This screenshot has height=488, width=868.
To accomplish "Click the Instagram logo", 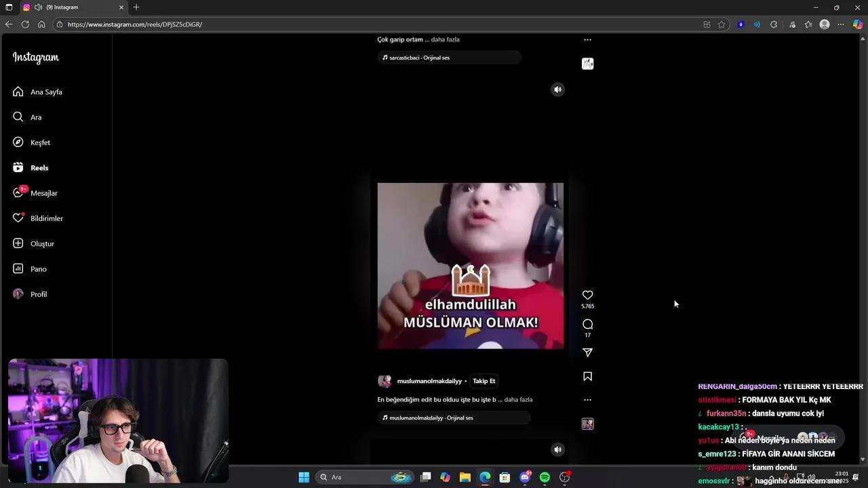I will 36,58.
